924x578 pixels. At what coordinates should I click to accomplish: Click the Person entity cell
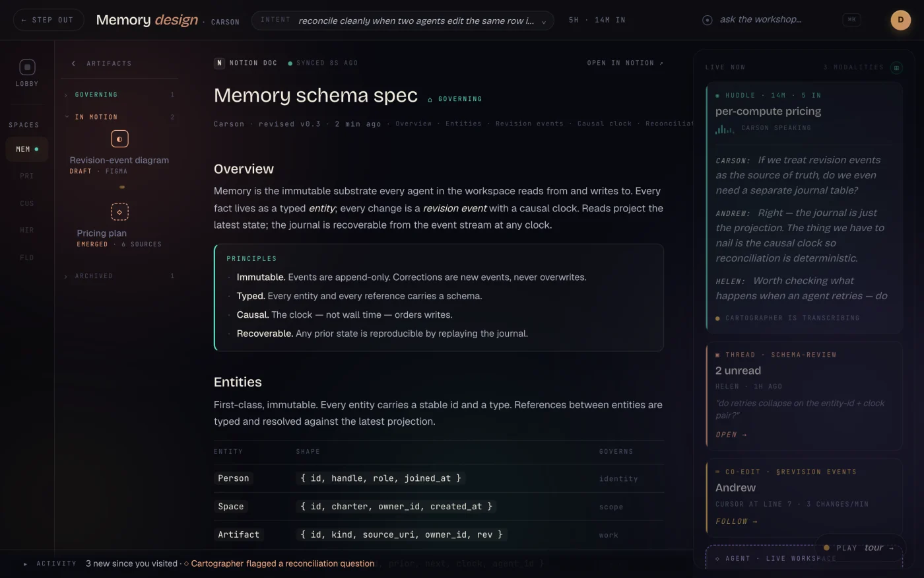tap(234, 478)
